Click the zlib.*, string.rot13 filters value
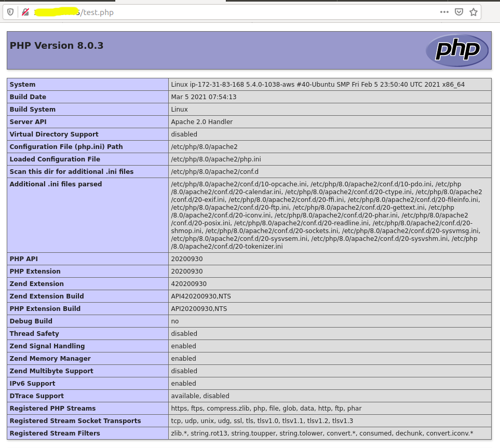The image size is (500, 448). (322, 433)
